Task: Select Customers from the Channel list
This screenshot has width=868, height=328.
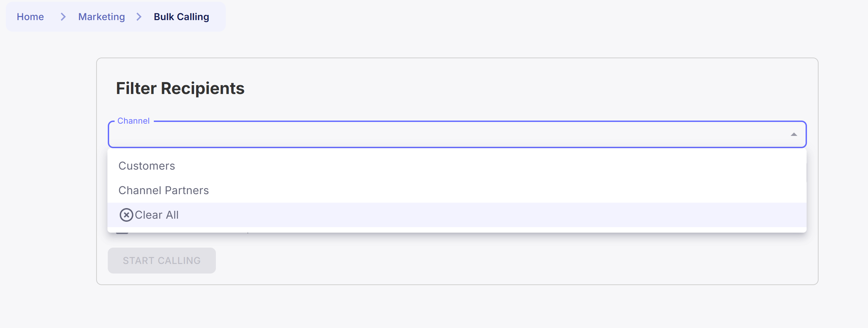Action: [147, 166]
